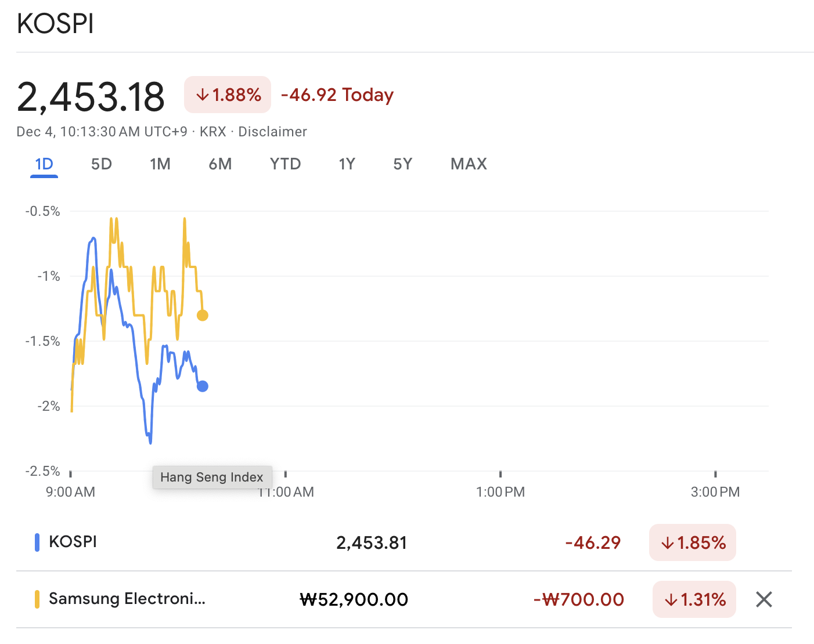The width and height of the screenshot is (814, 644).
Task: Open the Disclaimer link
Action: click(x=272, y=132)
